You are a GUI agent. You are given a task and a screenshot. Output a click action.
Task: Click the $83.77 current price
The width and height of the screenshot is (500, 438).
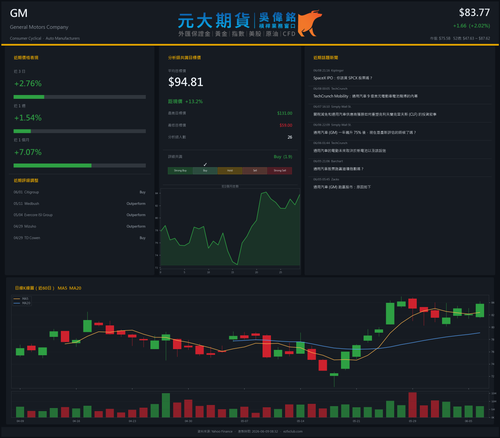point(474,13)
